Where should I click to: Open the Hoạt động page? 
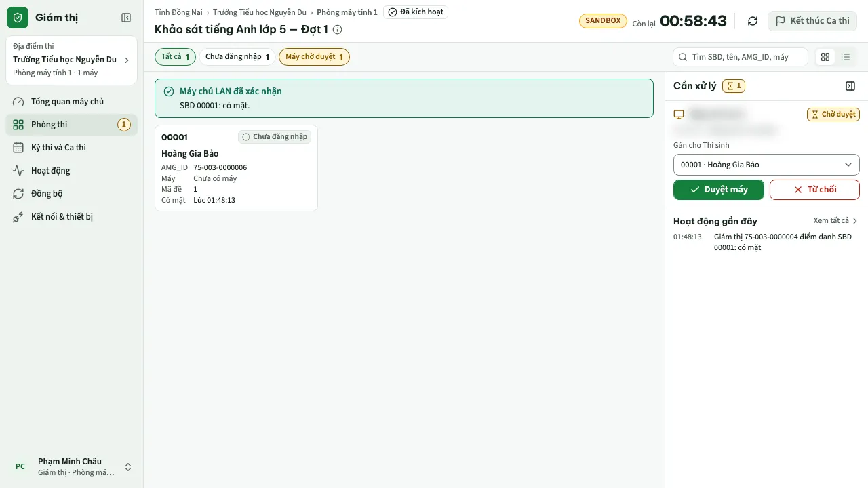tap(72, 171)
